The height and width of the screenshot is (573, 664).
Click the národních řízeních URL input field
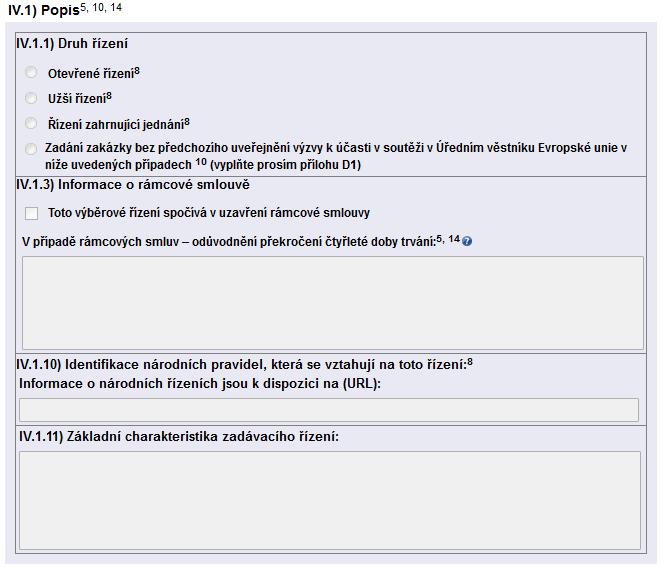pyautogui.click(x=329, y=410)
